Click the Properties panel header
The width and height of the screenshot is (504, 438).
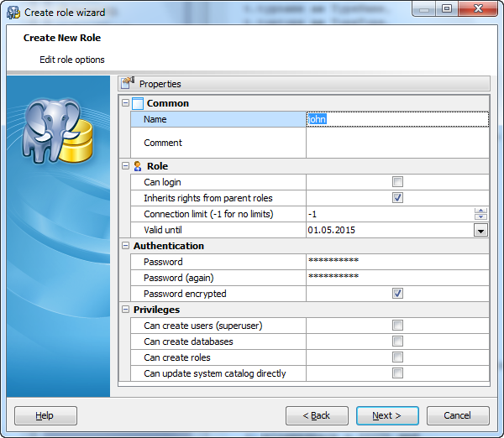point(304,84)
